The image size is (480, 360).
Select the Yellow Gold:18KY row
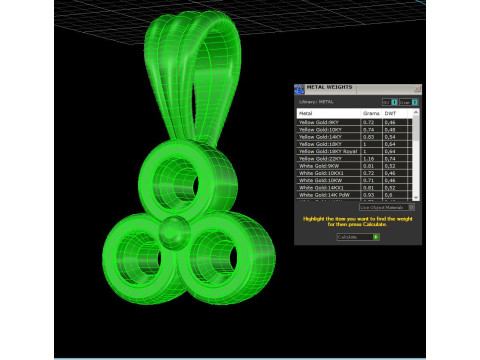pos(355,144)
